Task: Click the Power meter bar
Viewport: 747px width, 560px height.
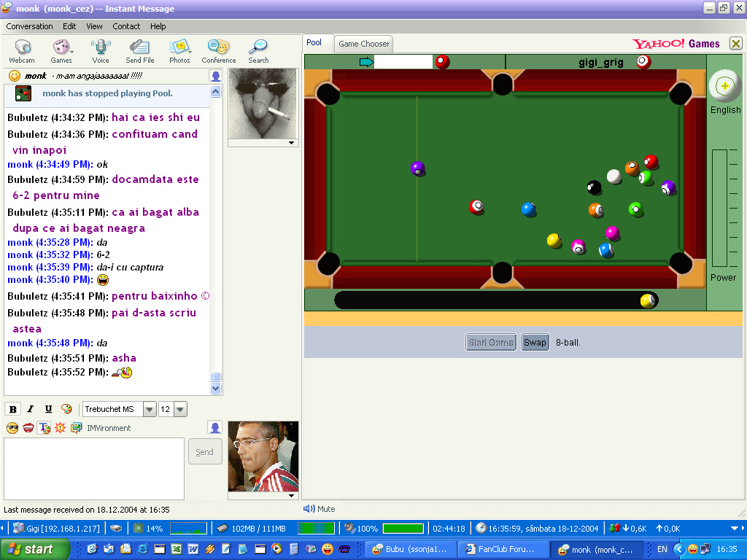Action: click(x=719, y=208)
